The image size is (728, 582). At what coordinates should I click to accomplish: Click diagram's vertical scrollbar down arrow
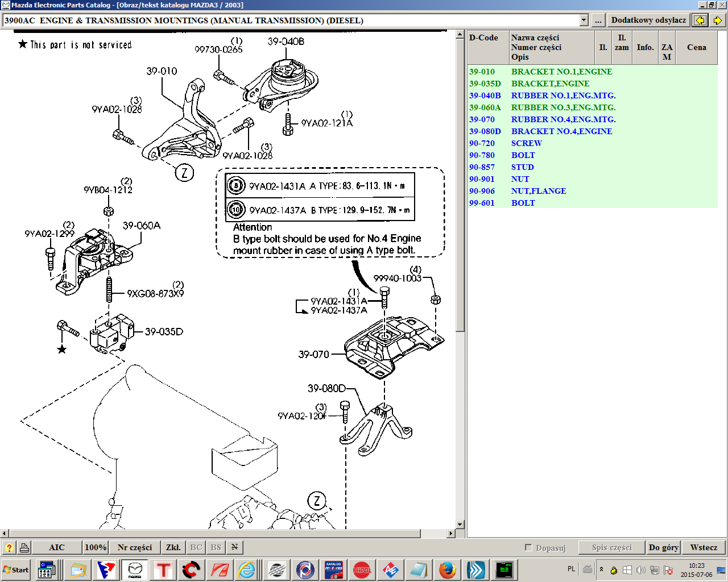click(x=460, y=525)
